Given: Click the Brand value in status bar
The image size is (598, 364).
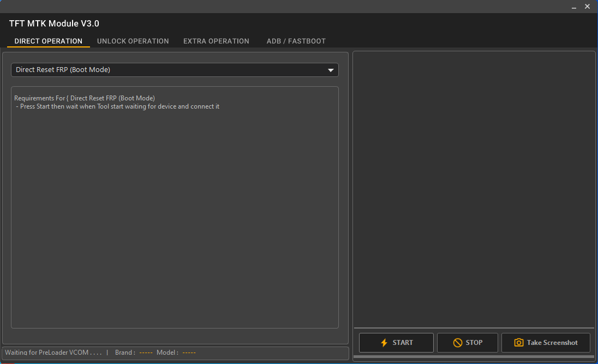Looking at the screenshot, I should tap(146, 353).
